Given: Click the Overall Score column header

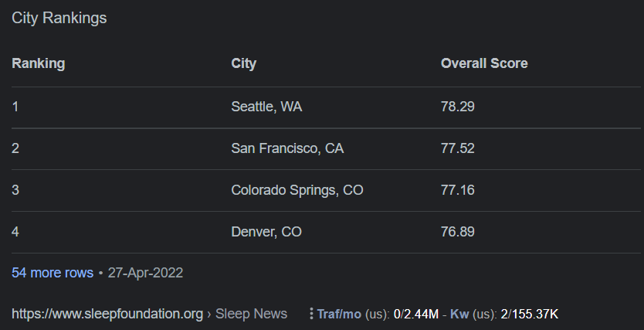Looking at the screenshot, I should (484, 63).
